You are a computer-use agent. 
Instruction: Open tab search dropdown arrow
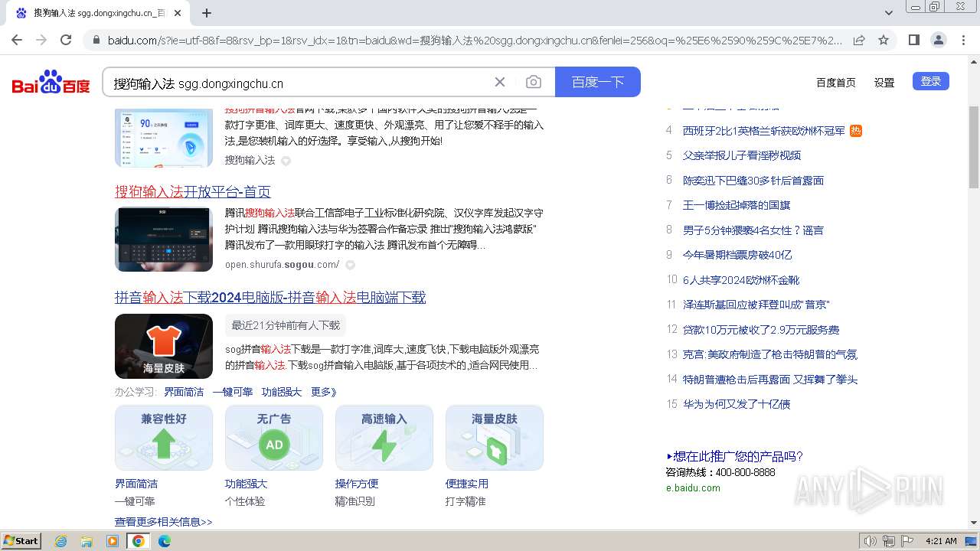pos(889,13)
